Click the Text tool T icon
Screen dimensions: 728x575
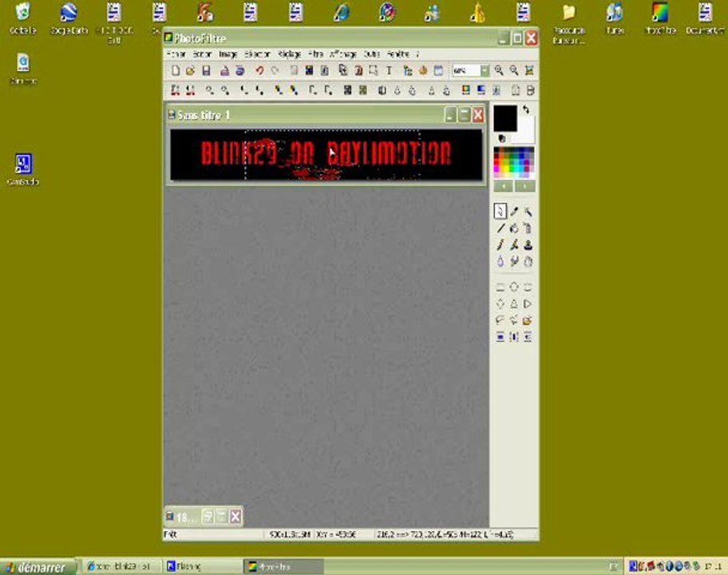coord(389,70)
